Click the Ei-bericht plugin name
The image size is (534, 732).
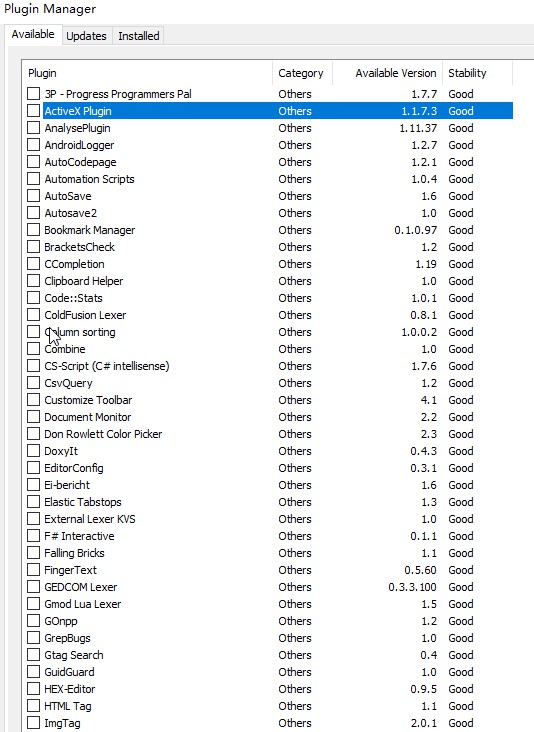(67, 485)
